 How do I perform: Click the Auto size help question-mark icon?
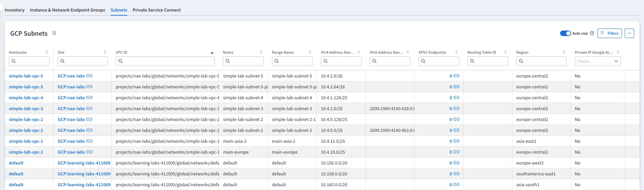click(x=592, y=33)
